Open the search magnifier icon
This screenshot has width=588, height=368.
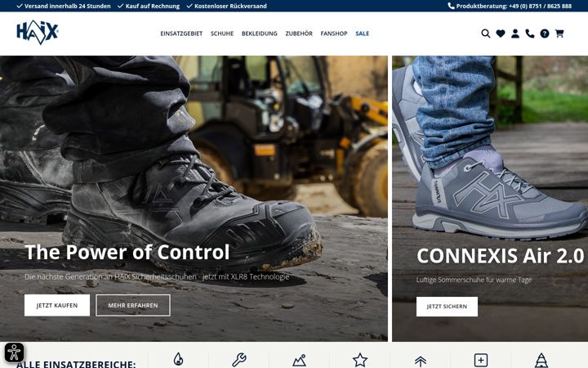coord(486,34)
